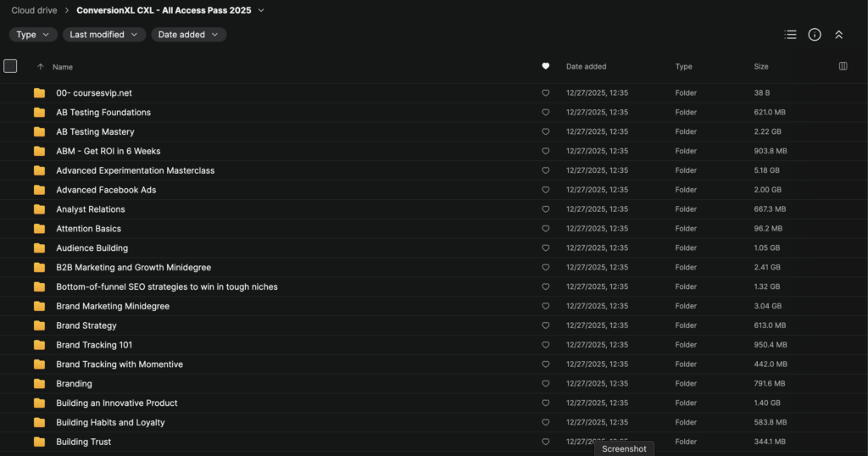Screen dimensions: 868x456
Task: Expand the Date added filter dropdown
Action: [188, 35]
